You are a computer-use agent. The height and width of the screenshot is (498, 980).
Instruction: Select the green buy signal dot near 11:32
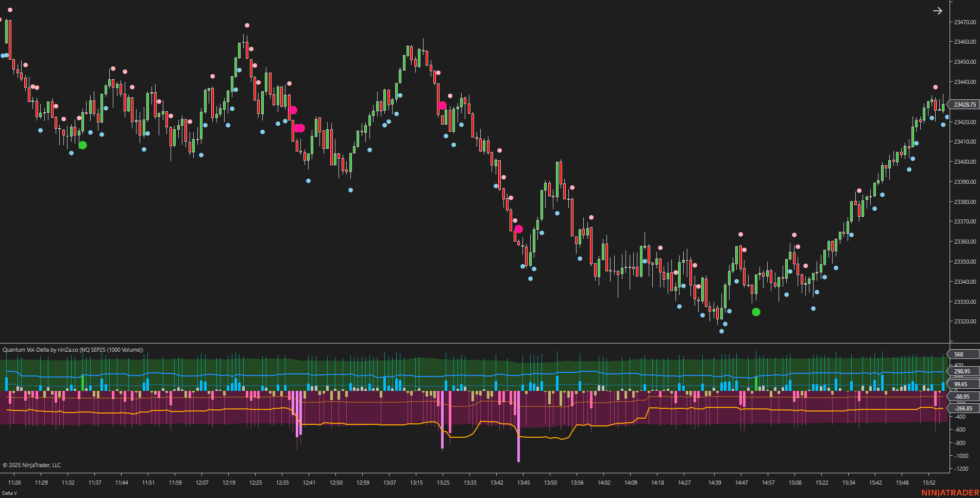pos(82,145)
